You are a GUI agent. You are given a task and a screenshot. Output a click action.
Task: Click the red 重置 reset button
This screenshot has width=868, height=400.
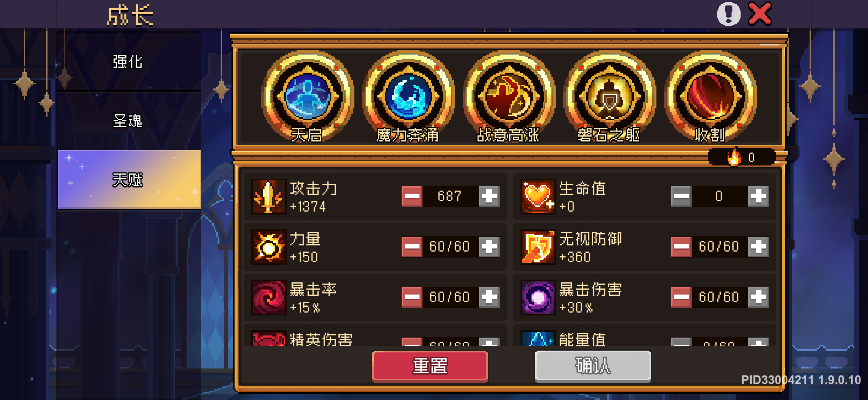click(430, 366)
